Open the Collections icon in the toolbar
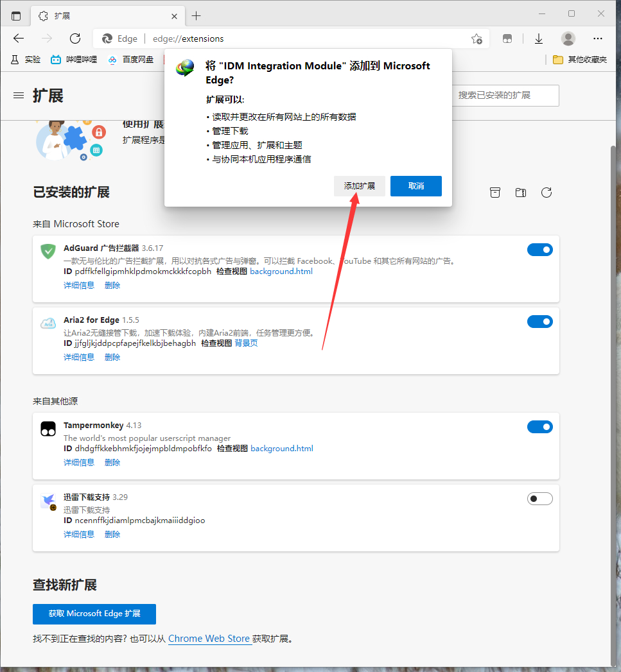621x672 pixels. click(x=507, y=39)
